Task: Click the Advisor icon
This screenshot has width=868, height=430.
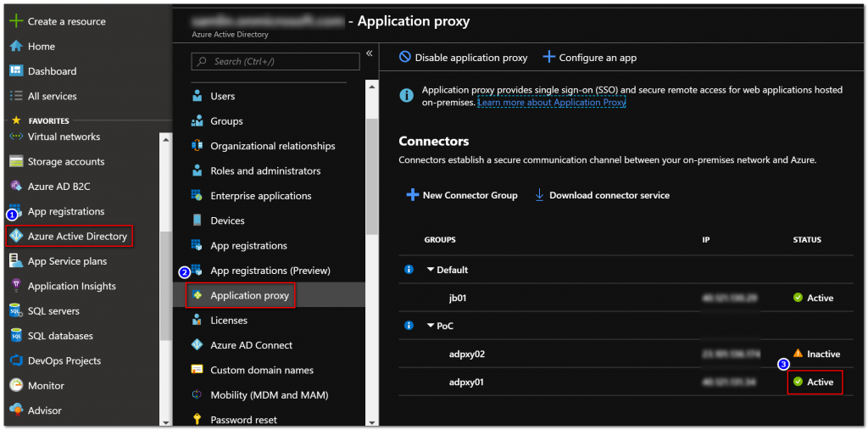Action: (17, 410)
